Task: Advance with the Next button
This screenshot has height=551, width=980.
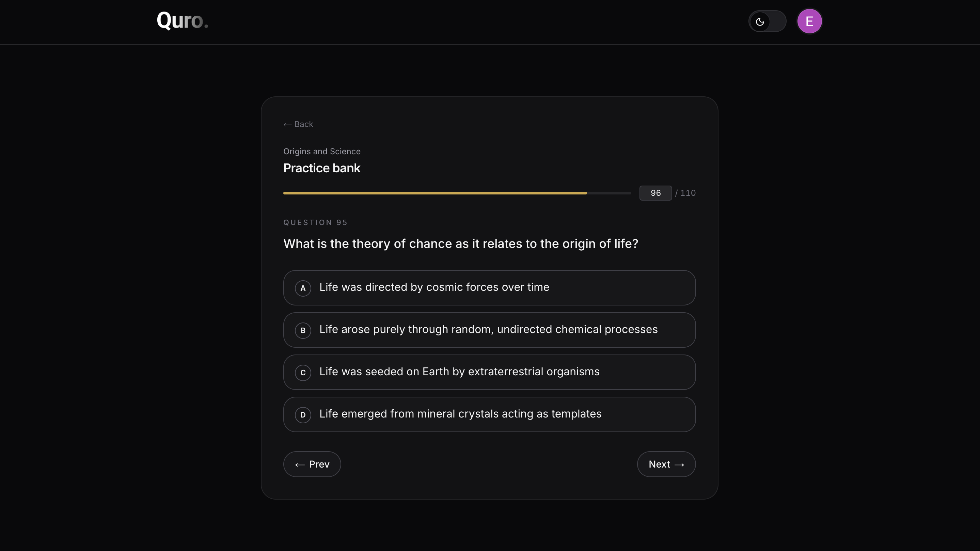Action: [x=666, y=464]
